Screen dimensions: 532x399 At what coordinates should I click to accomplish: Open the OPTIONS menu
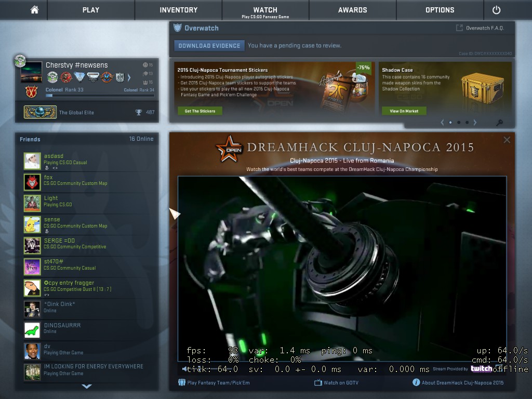coord(440,10)
